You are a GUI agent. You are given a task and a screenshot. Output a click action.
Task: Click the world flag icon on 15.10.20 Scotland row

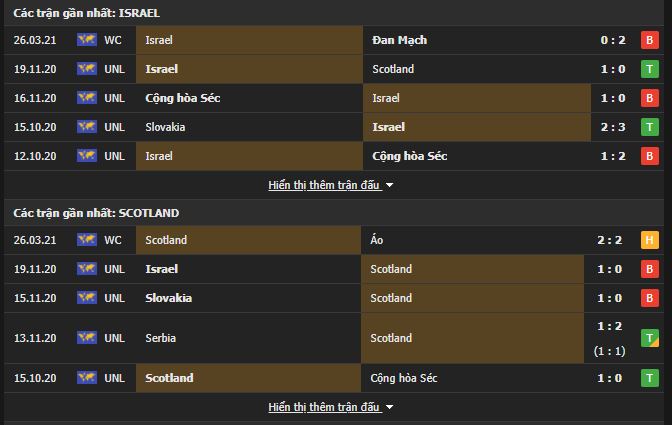point(87,377)
